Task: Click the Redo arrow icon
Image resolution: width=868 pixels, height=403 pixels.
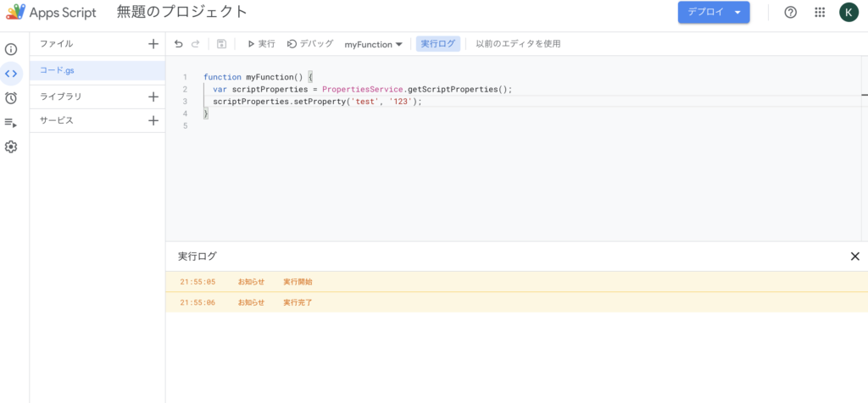Action: tap(195, 44)
